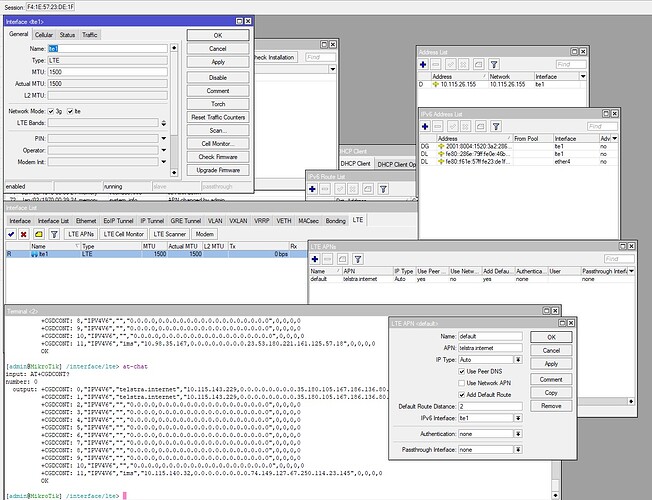The width and height of the screenshot is (652, 500).
Task: Click the filter icon in Address List window
Action: 494,64
